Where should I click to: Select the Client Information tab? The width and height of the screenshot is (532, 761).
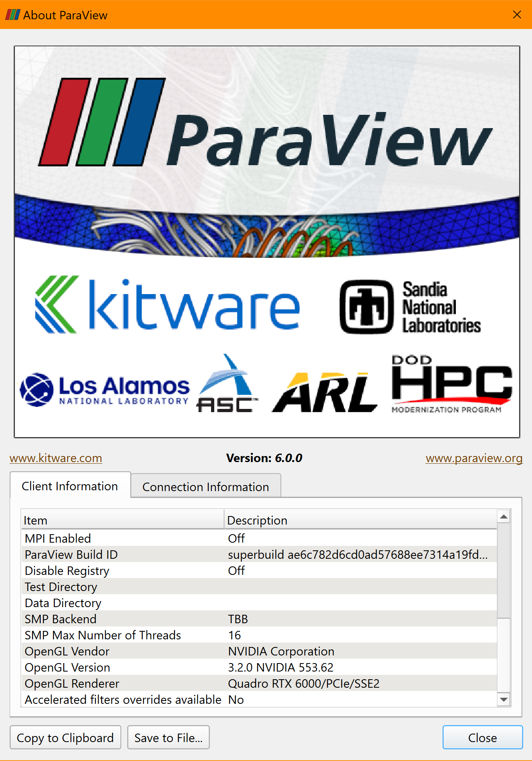tap(70, 486)
